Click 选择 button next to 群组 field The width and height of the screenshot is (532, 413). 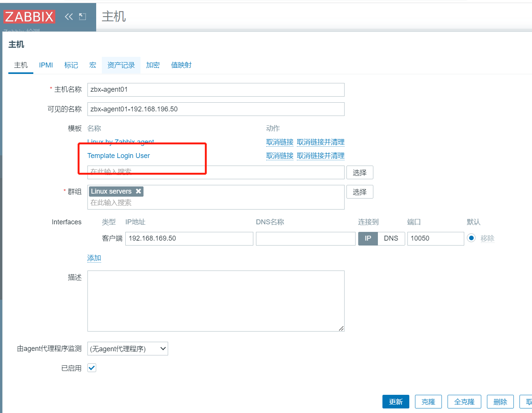pyautogui.click(x=360, y=192)
